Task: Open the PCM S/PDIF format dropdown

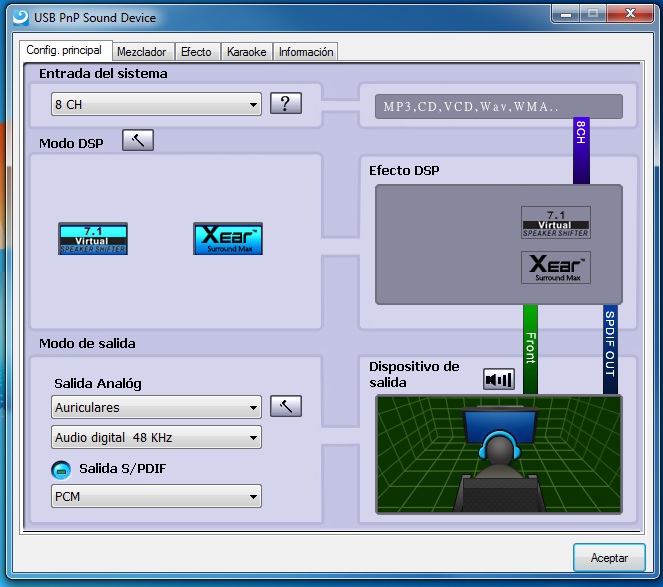Action: [156, 496]
